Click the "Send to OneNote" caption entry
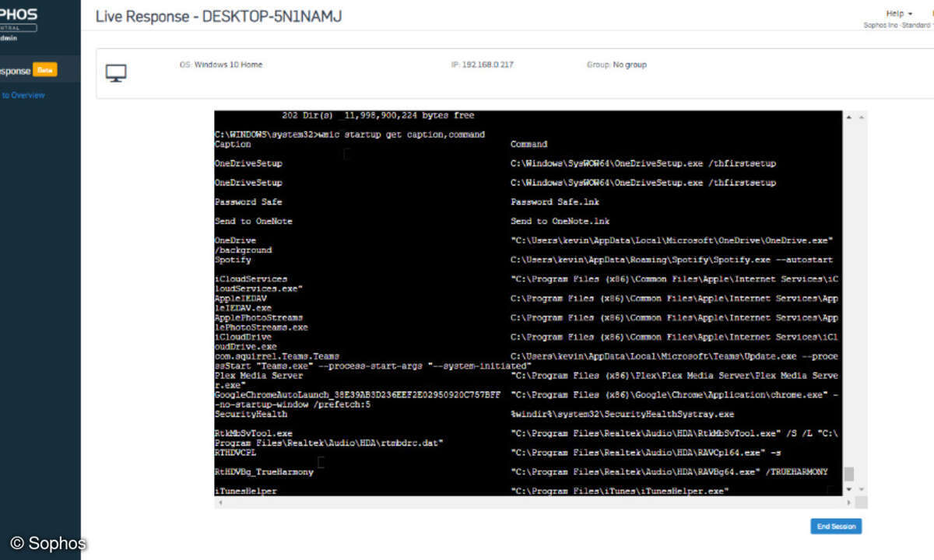 click(254, 222)
